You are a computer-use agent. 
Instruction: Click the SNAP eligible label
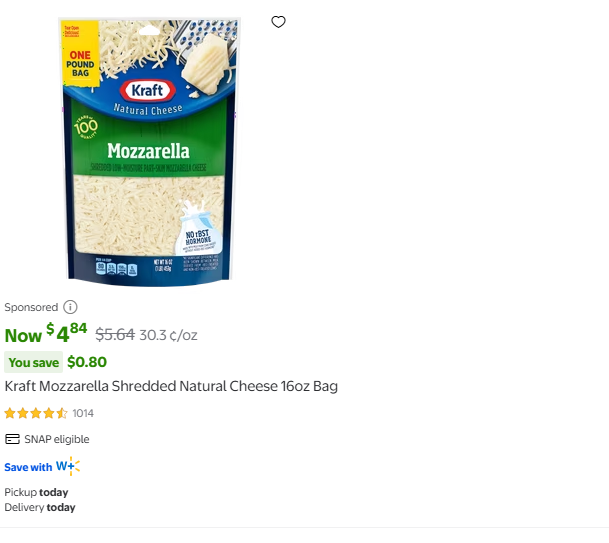[57, 439]
